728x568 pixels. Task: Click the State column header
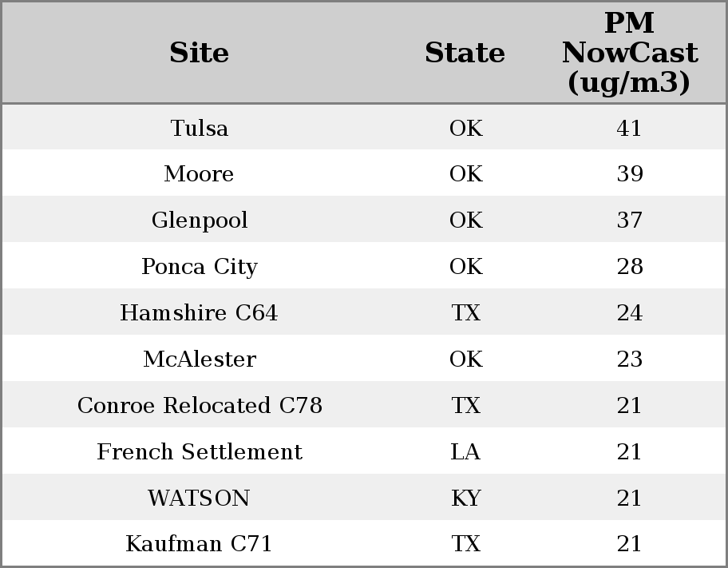[465, 53]
